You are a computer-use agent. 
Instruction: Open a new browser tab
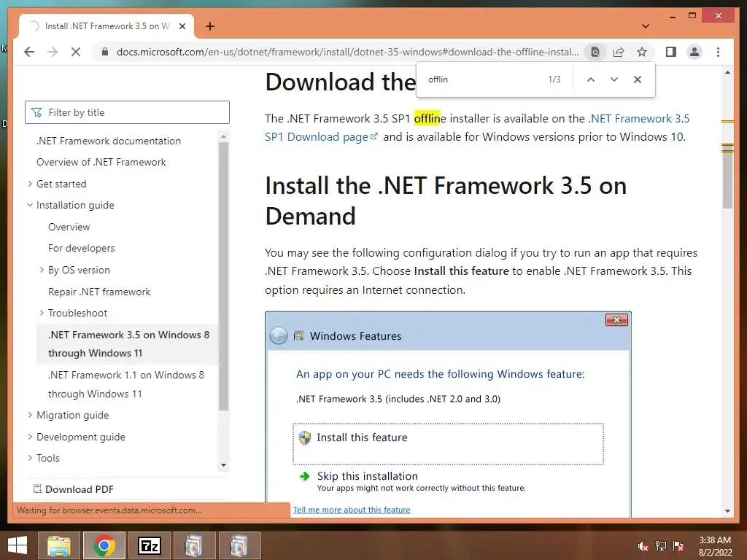tap(210, 26)
